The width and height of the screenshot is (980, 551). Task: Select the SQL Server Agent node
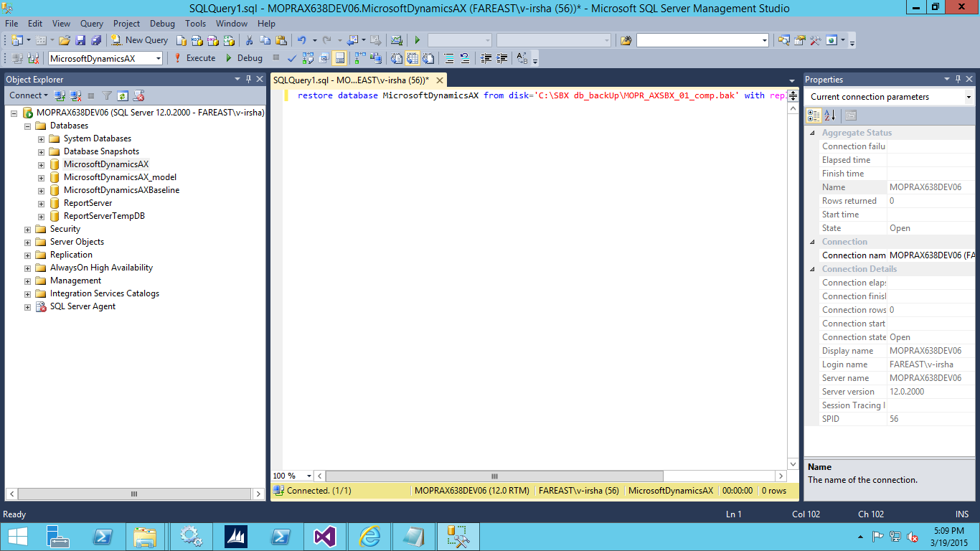(x=83, y=306)
